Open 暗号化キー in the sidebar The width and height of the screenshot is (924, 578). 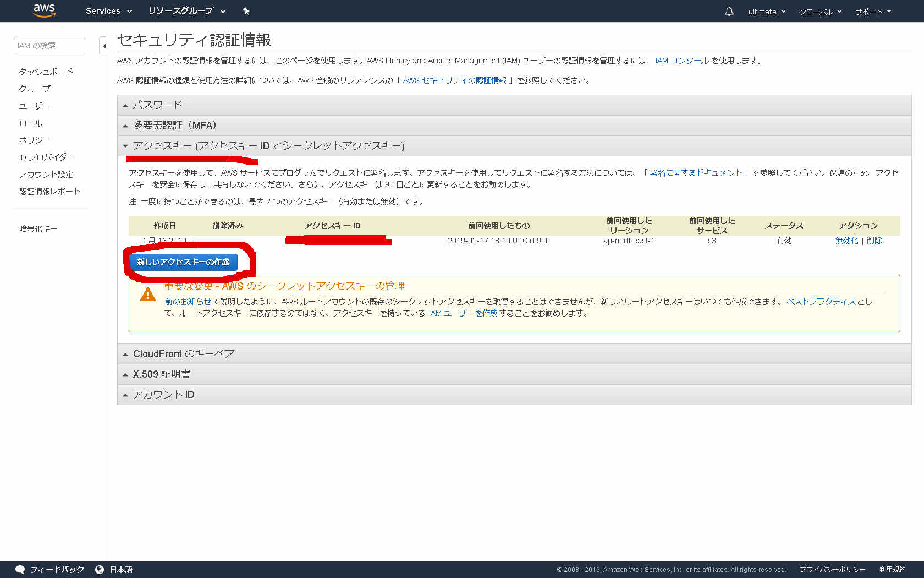tap(38, 229)
